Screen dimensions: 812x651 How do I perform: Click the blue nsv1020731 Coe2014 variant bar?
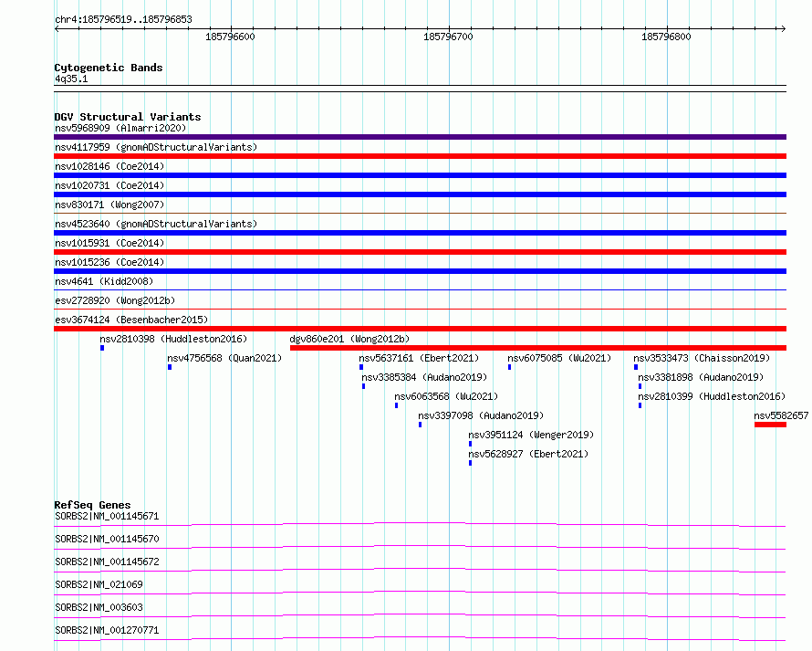420,194
